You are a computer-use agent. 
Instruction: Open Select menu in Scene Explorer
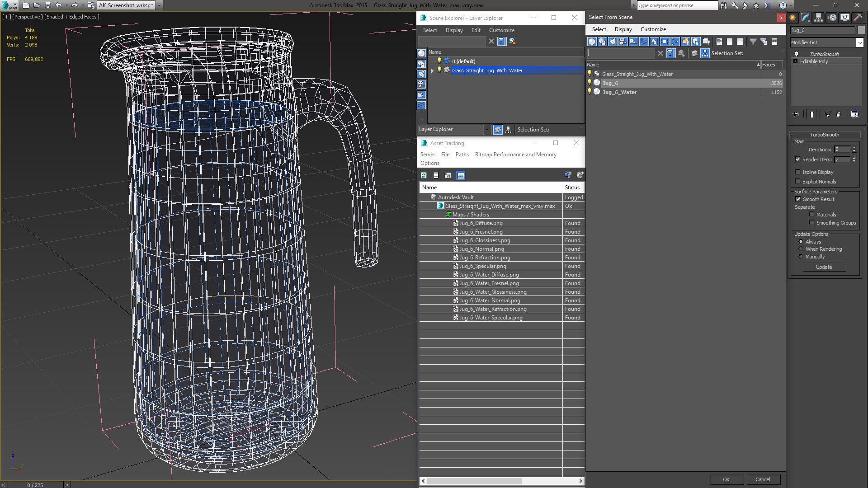point(430,30)
